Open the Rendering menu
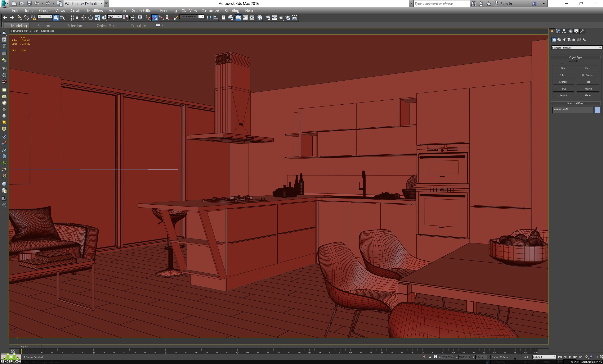 pos(168,10)
